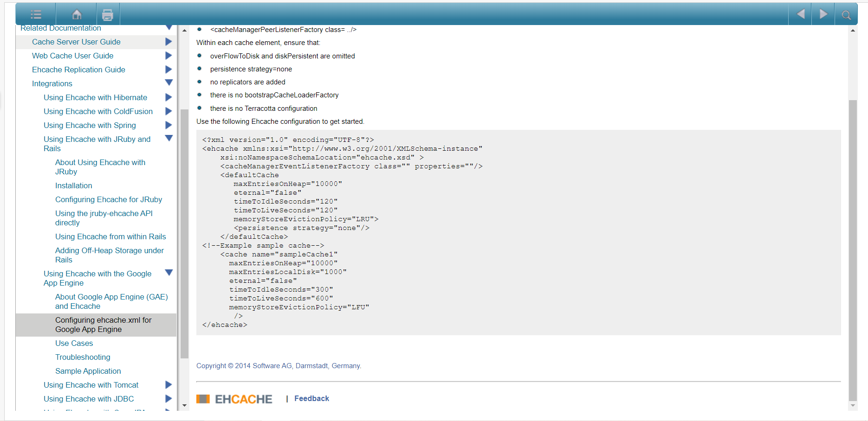
Task: Click the navigation pane scroll down arrow
Action: point(184,405)
